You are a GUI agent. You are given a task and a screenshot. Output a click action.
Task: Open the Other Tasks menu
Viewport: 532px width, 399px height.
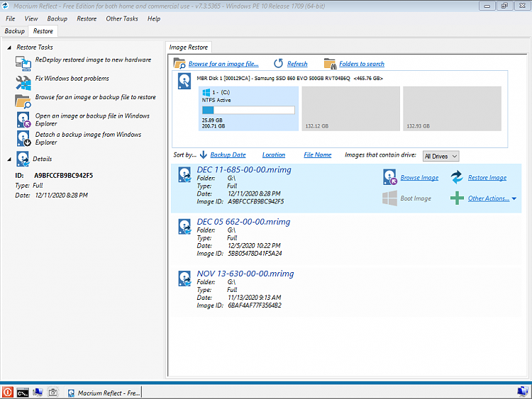(x=122, y=18)
